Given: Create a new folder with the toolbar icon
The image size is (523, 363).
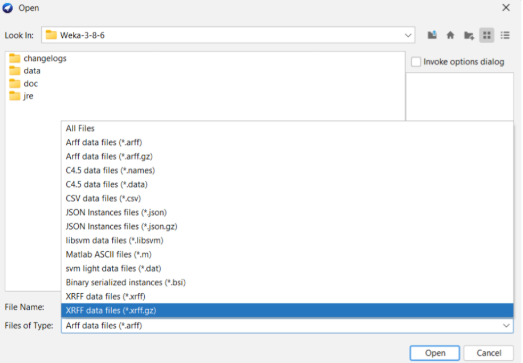Looking at the screenshot, I should pyautogui.click(x=469, y=35).
